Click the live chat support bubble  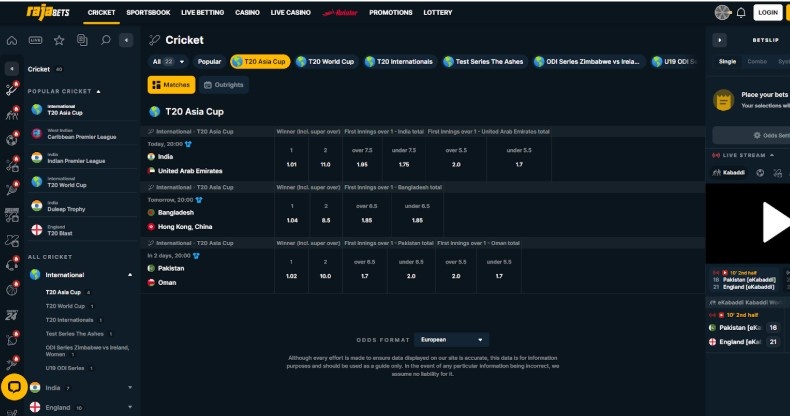pos(14,387)
